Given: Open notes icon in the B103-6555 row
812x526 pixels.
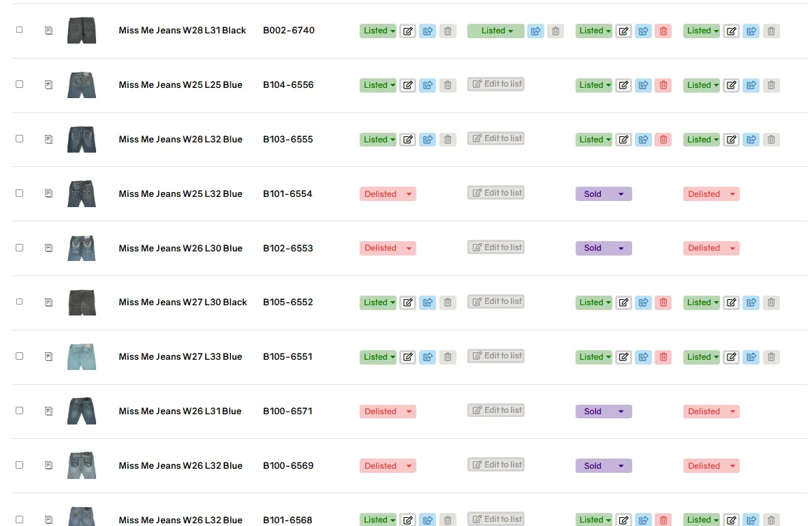Looking at the screenshot, I should pyautogui.click(x=48, y=139).
